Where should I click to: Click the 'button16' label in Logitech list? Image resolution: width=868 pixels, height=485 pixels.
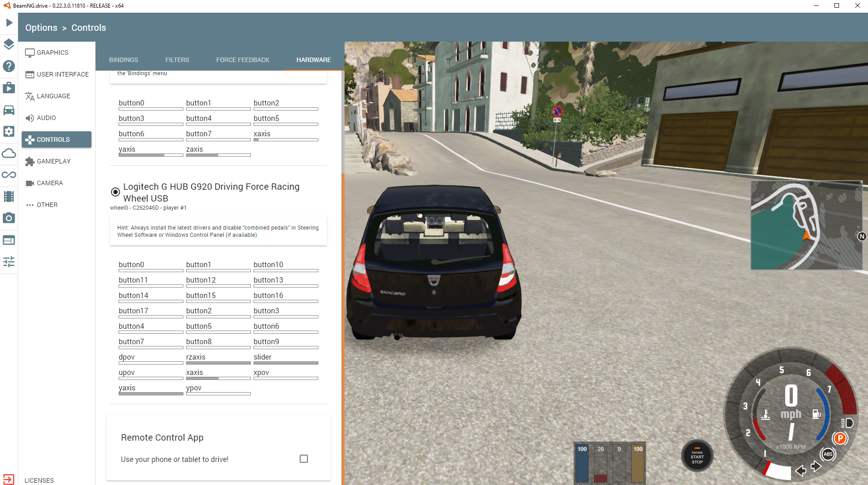269,295
